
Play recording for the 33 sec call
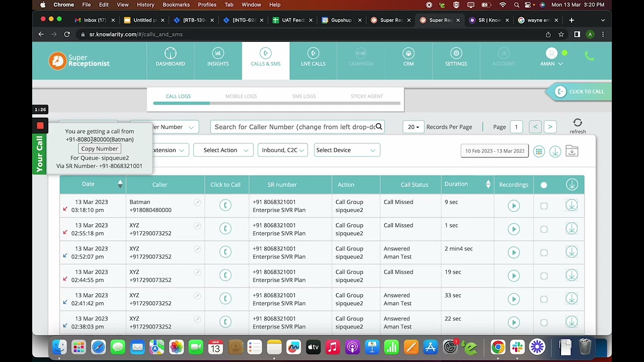514,299
